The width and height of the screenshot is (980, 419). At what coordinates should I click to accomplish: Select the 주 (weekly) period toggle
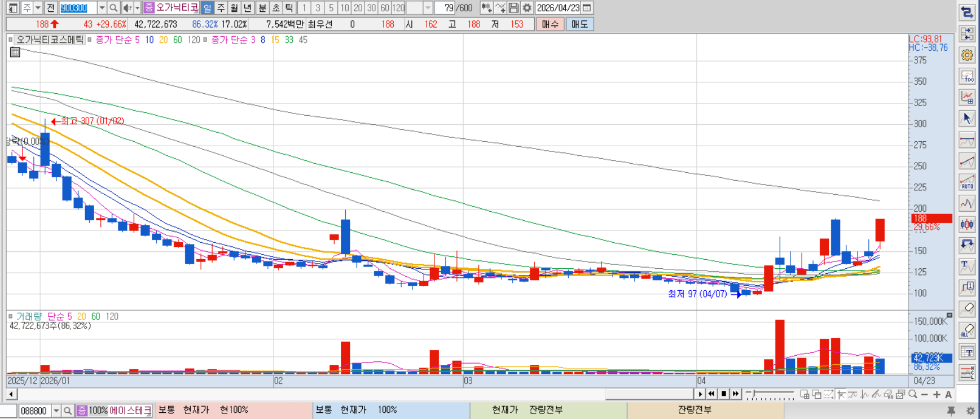pyautogui.click(x=221, y=8)
